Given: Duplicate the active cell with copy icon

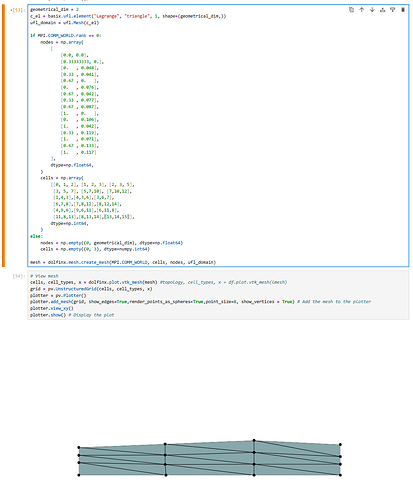Looking at the screenshot, I should (351, 10).
